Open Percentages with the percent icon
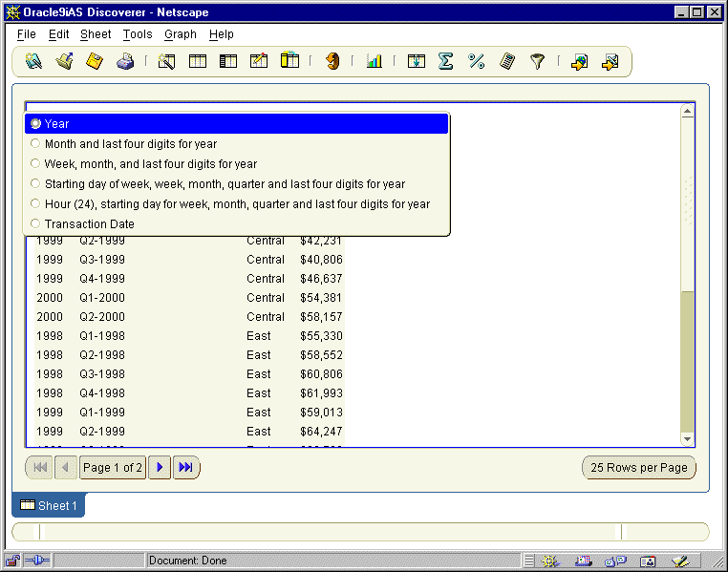Viewport: 728px width, 572px height. point(477,61)
